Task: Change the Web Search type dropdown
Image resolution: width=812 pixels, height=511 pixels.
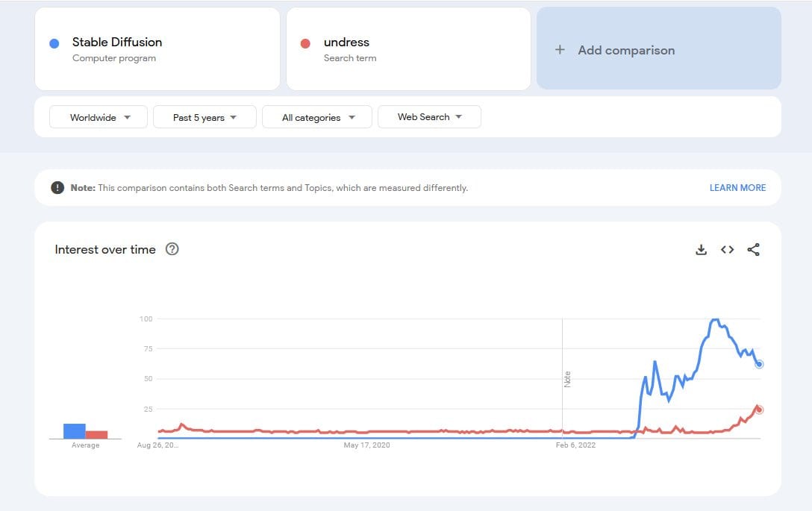Action: [x=429, y=117]
